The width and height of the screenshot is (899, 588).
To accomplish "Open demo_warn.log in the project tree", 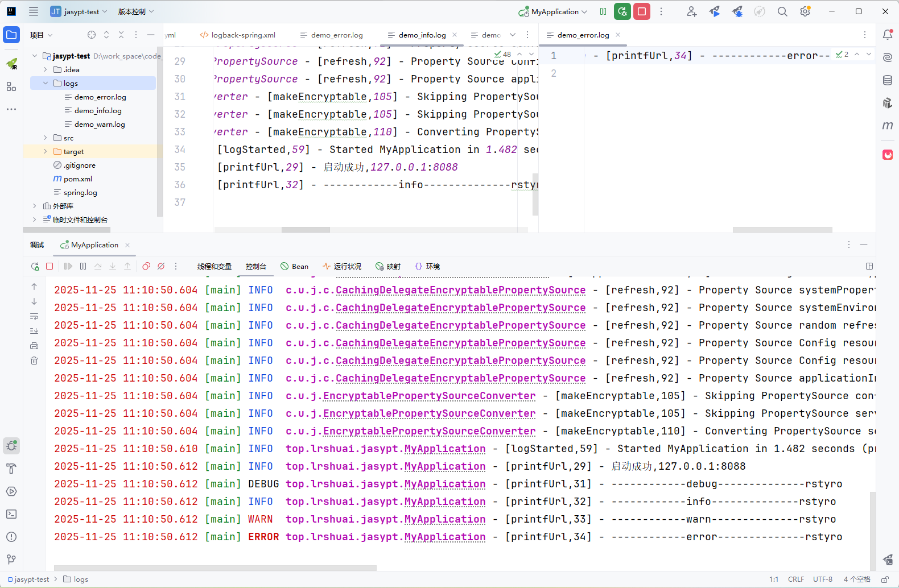I will coord(100,124).
